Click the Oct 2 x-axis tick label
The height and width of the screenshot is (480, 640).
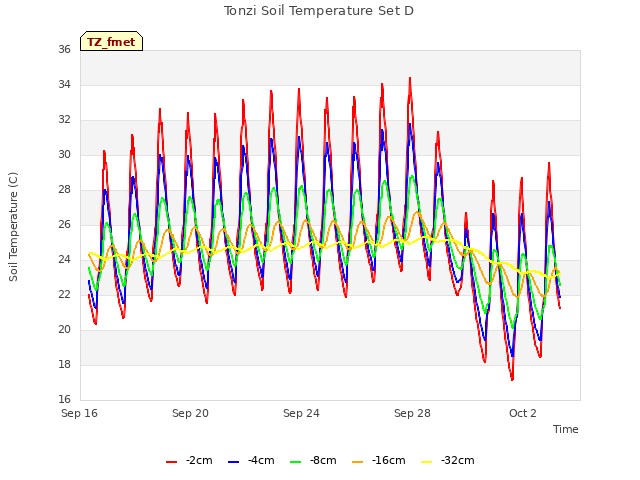pos(523,413)
